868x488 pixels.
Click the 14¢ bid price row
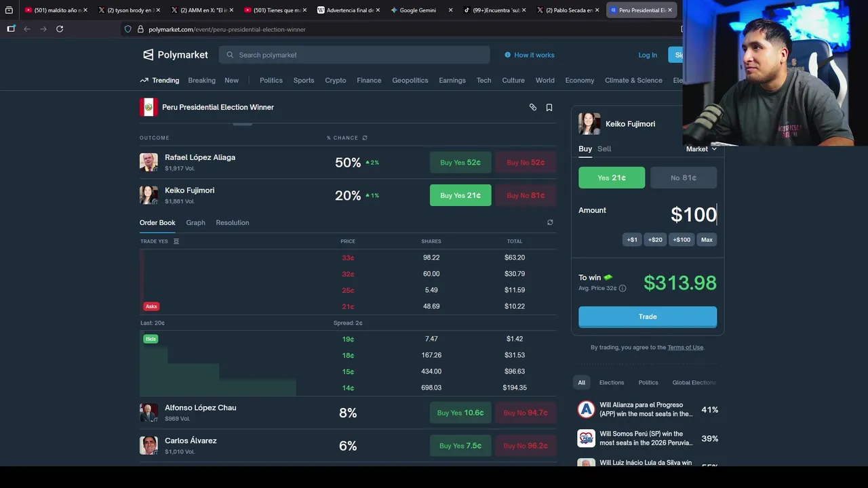pos(348,388)
